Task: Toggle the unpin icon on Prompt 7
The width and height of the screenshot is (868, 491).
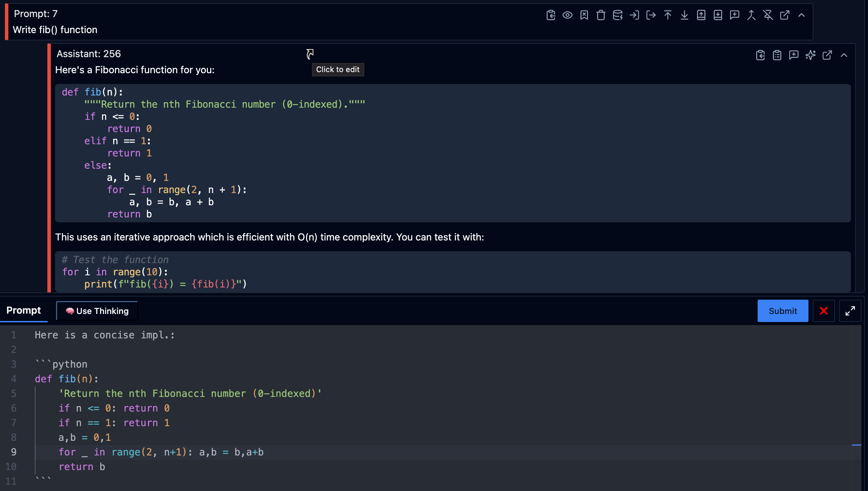Action: (x=768, y=15)
